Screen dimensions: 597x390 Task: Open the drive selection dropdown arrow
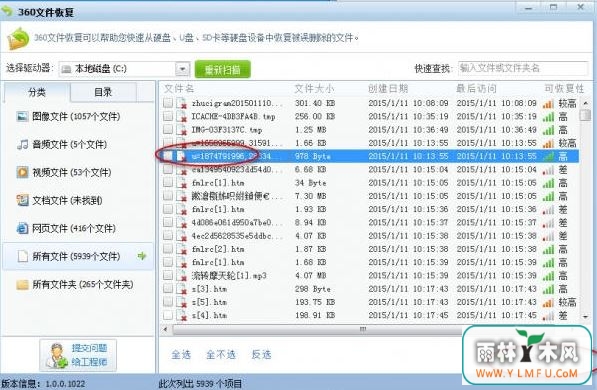pyautogui.click(x=182, y=69)
